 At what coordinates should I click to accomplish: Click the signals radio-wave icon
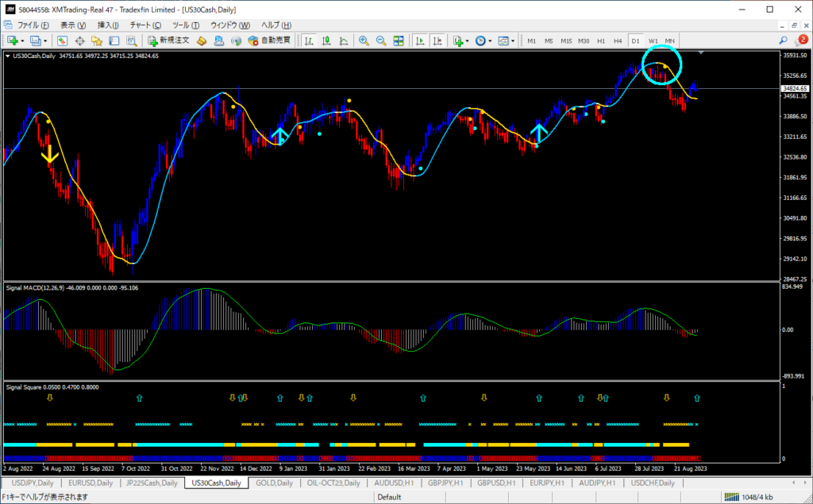pos(236,41)
